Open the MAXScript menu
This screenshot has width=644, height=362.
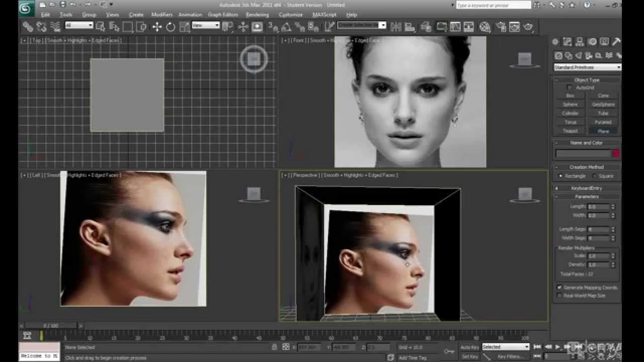coord(324,15)
